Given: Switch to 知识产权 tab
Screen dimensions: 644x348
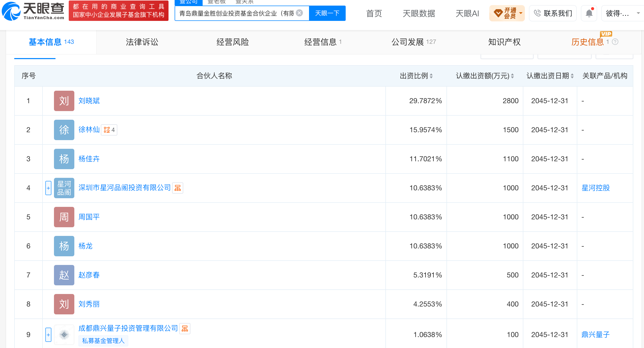Looking at the screenshot, I should (x=504, y=42).
